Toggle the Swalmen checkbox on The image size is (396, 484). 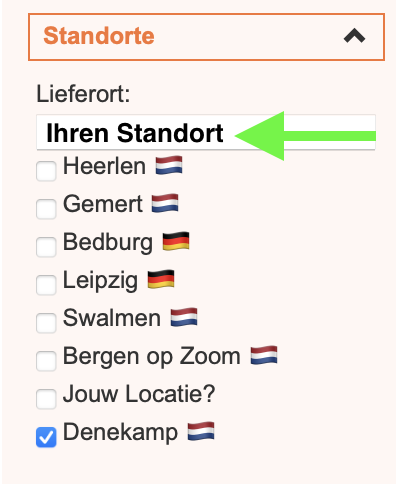(x=46, y=323)
